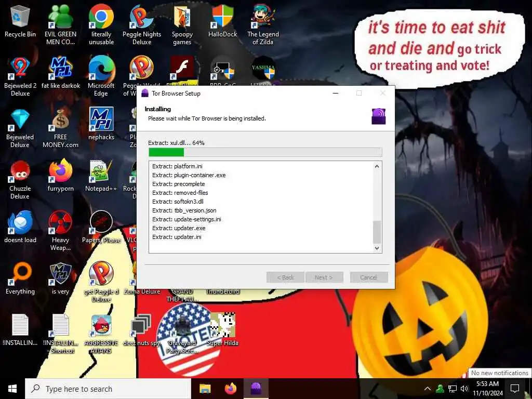Open File Explorer from the taskbar
Image resolution: width=532 pixels, height=399 pixels.
click(x=205, y=389)
